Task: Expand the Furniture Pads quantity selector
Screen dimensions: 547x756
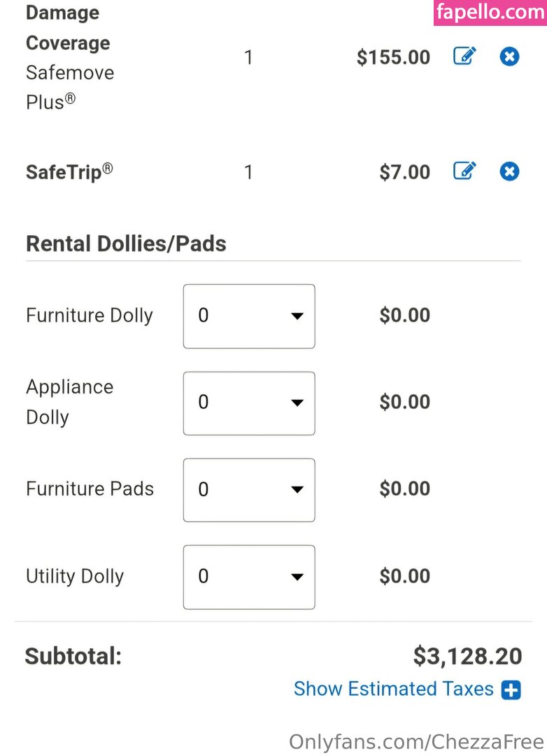Action: point(249,490)
